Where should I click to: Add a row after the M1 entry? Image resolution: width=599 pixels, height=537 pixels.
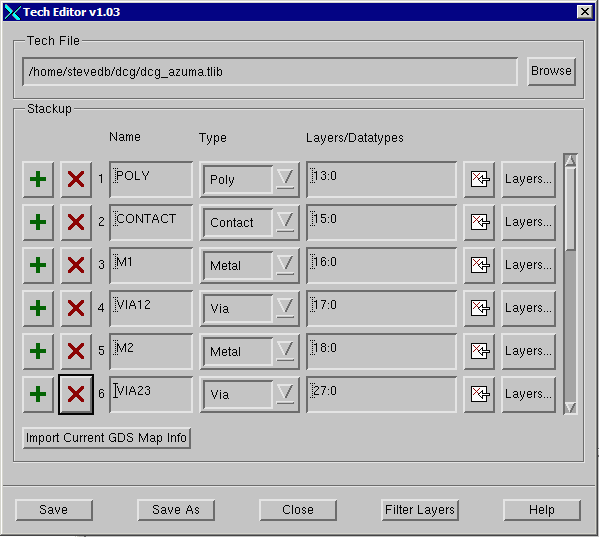point(38,265)
